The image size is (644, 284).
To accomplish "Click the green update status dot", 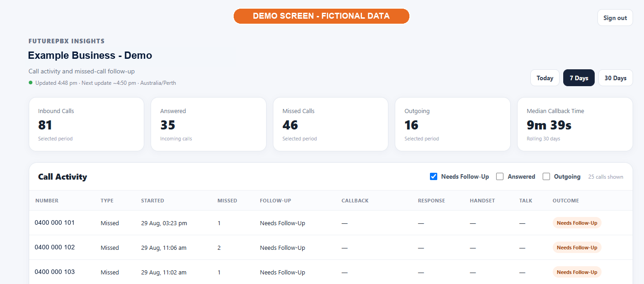I will 31,83.
